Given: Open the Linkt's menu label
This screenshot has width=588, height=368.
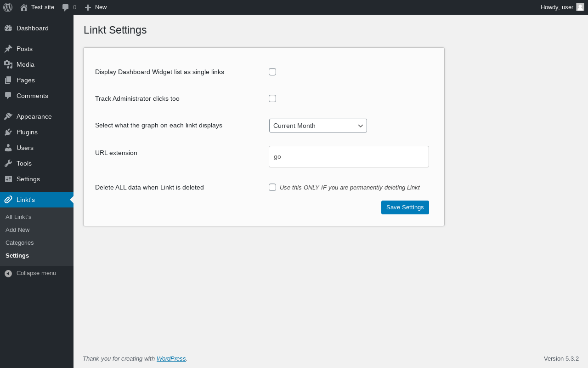Looking at the screenshot, I should [26, 200].
